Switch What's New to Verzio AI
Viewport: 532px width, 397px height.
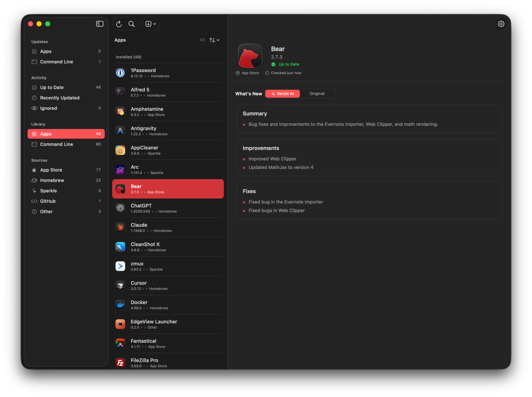pos(283,94)
